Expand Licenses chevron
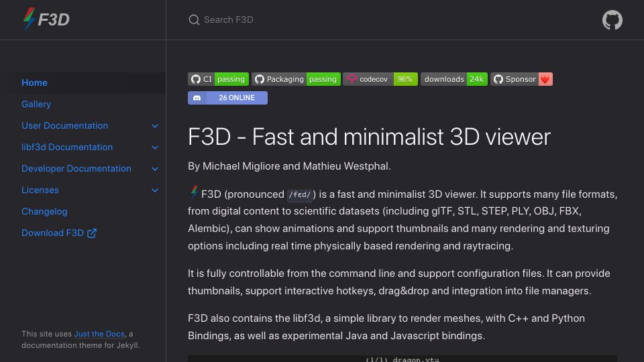The width and height of the screenshot is (644, 362). click(x=155, y=190)
